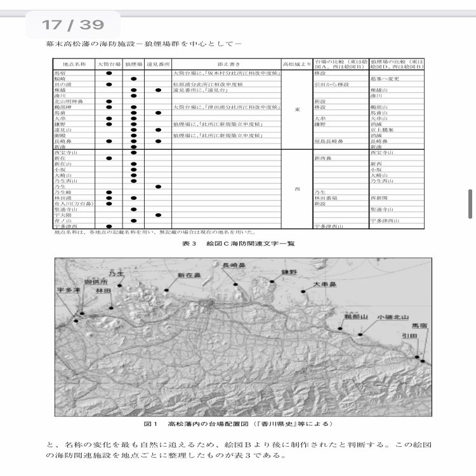Click the 小磯北山 label on the map
476x476 pixels.
pyautogui.click(x=393, y=317)
